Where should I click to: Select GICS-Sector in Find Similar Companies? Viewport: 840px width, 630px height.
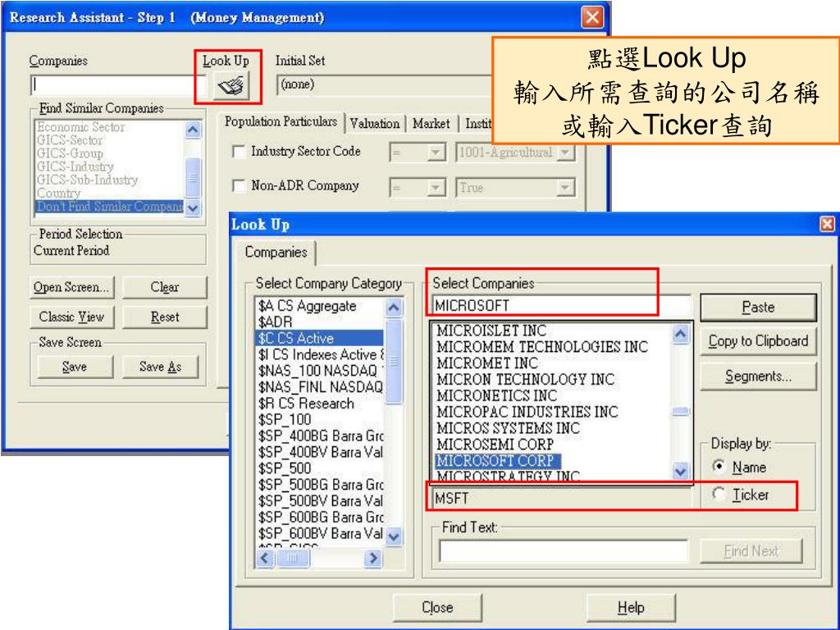[70, 140]
